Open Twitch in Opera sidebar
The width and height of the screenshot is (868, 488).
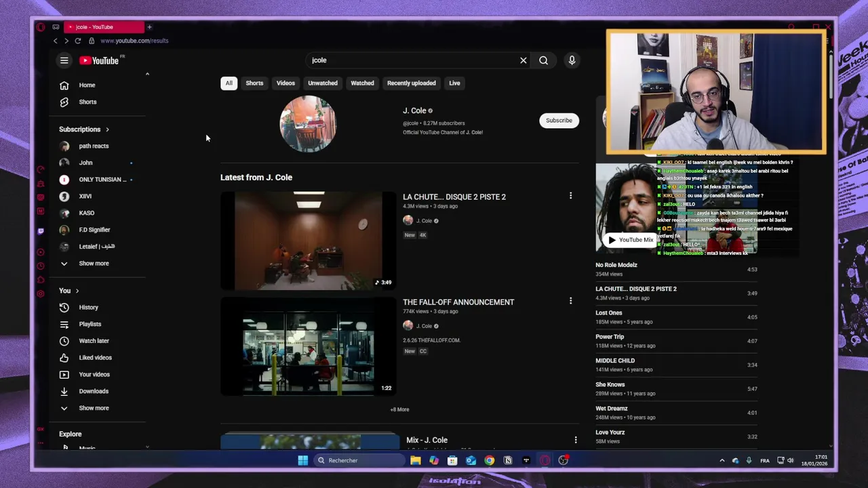coord(41,231)
